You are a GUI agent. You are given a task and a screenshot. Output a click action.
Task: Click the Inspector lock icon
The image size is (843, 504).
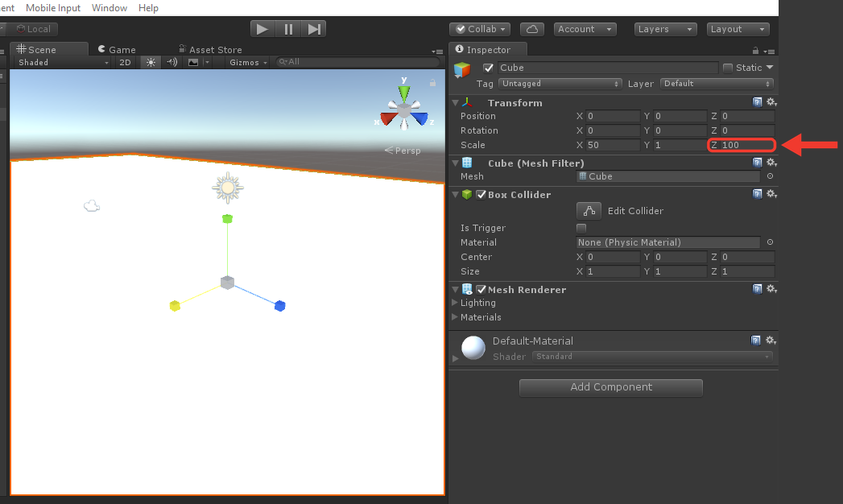point(755,51)
